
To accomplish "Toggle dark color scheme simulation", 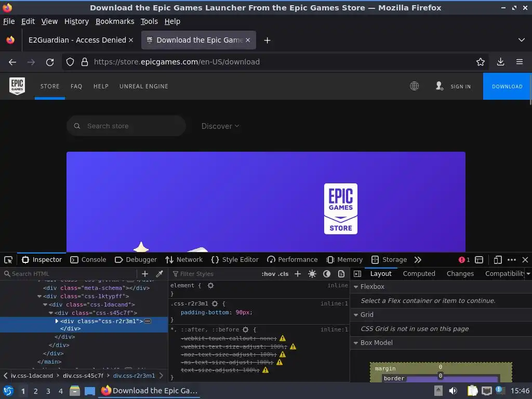I will (x=327, y=274).
